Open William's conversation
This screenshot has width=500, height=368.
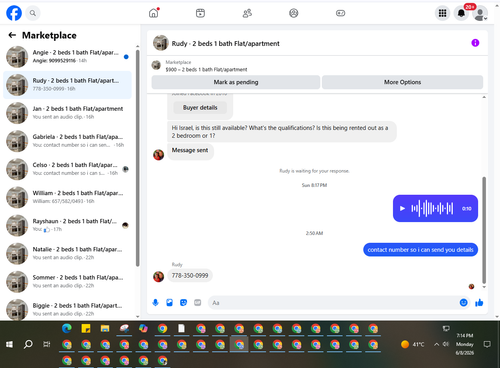pyautogui.click(x=67, y=197)
